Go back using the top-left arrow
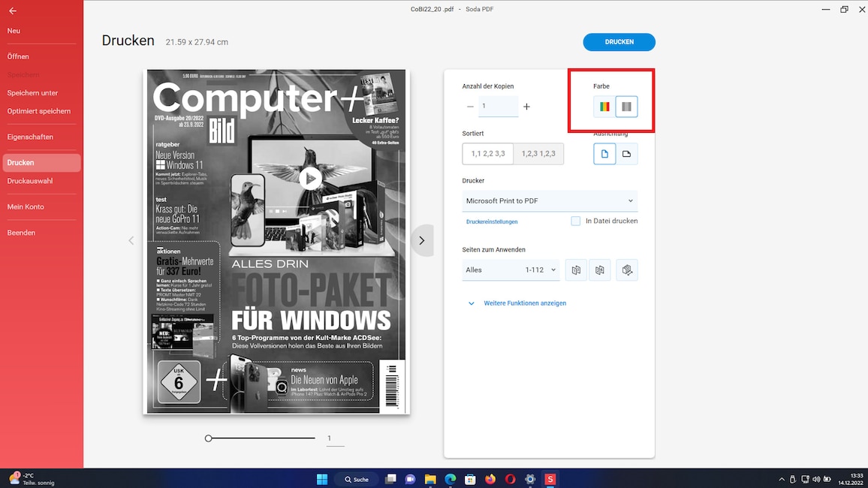 [13, 11]
